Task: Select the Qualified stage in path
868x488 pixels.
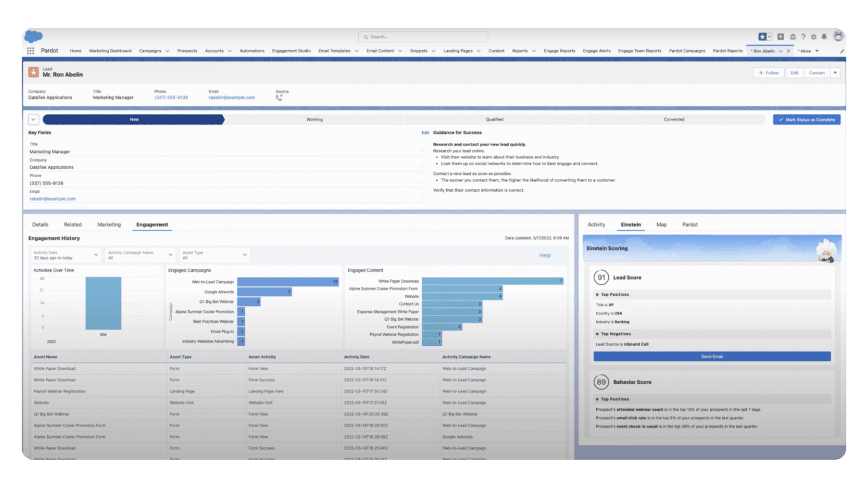Action: (x=494, y=119)
